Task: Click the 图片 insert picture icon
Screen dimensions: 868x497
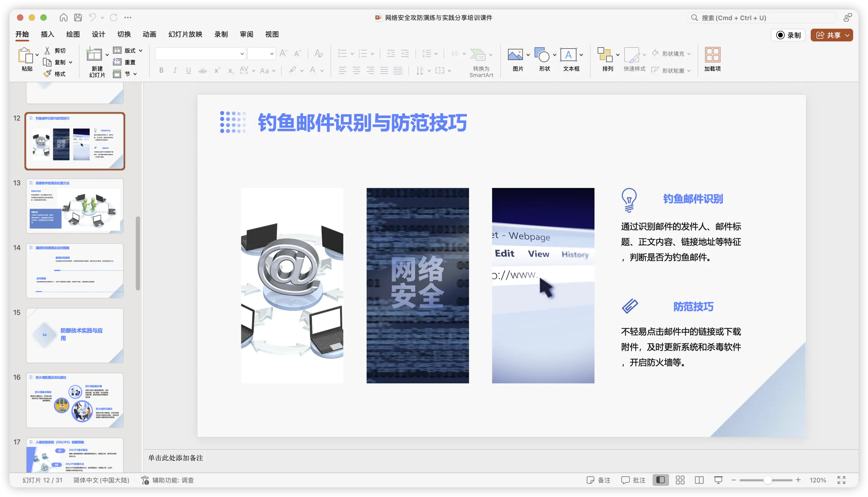Action: pyautogui.click(x=515, y=55)
